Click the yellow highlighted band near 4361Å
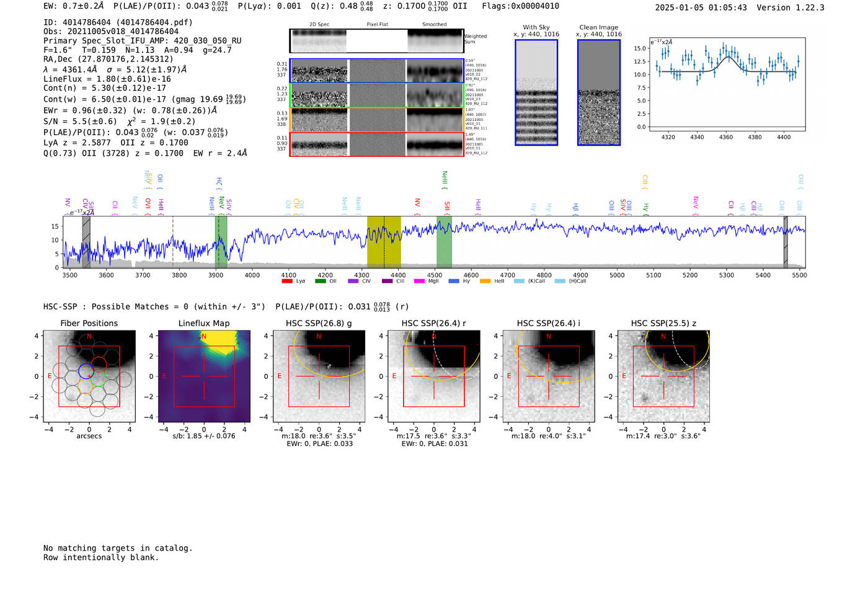868x591 pixels. click(384, 242)
